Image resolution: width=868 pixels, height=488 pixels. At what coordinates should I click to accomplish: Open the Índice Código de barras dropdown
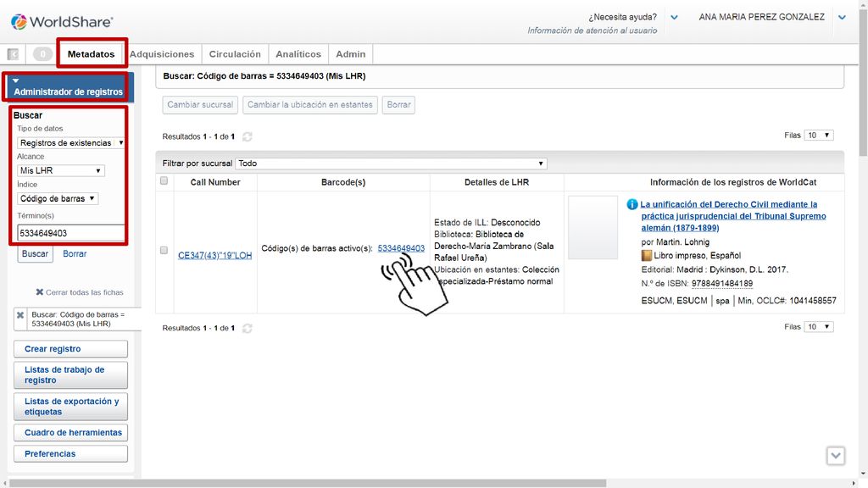click(x=58, y=198)
